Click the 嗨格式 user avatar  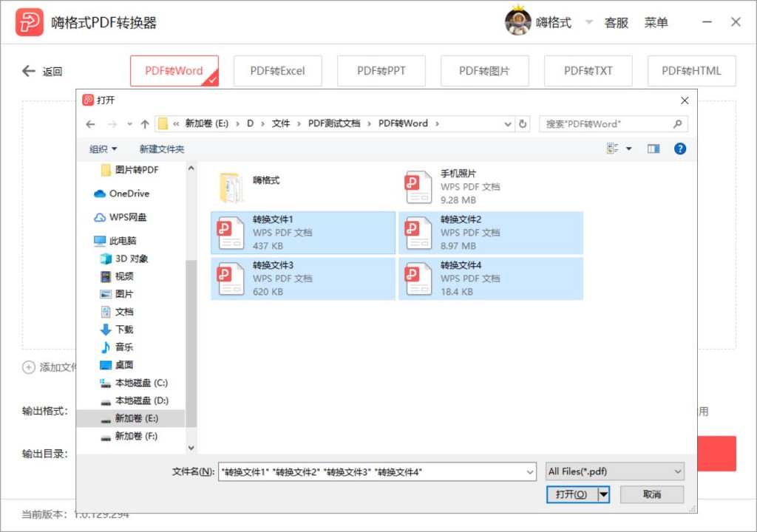click(x=517, y=21)
